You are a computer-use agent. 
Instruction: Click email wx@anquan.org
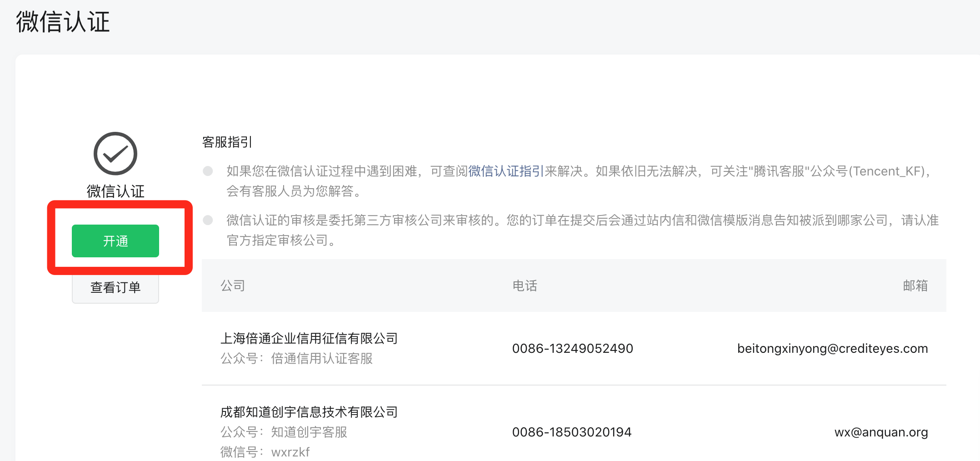(x=881, y=432)
